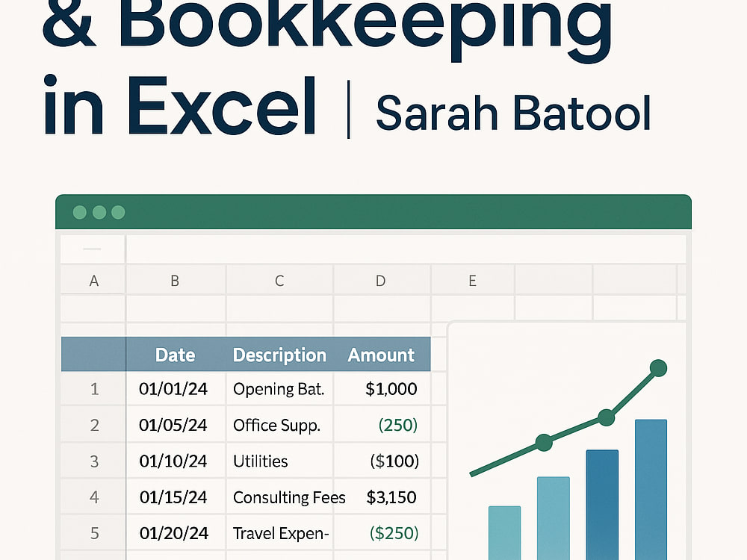Click column header B
The height and width of the screenshot is (560, 747).
coord(175,281)
